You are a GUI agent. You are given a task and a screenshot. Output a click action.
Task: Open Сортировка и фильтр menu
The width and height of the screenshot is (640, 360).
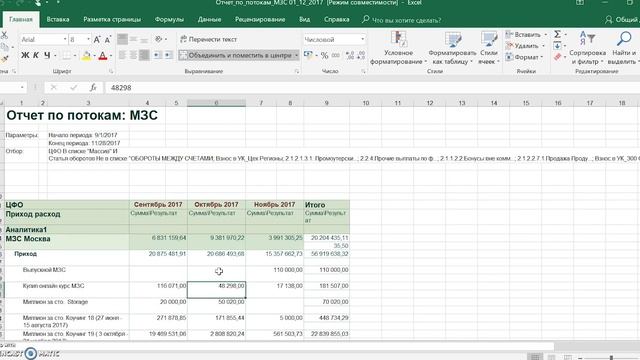(x=587, y=48)
